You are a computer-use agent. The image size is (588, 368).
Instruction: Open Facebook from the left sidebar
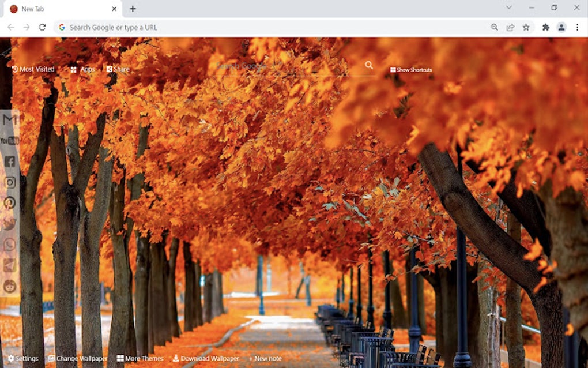click(9, 162)
